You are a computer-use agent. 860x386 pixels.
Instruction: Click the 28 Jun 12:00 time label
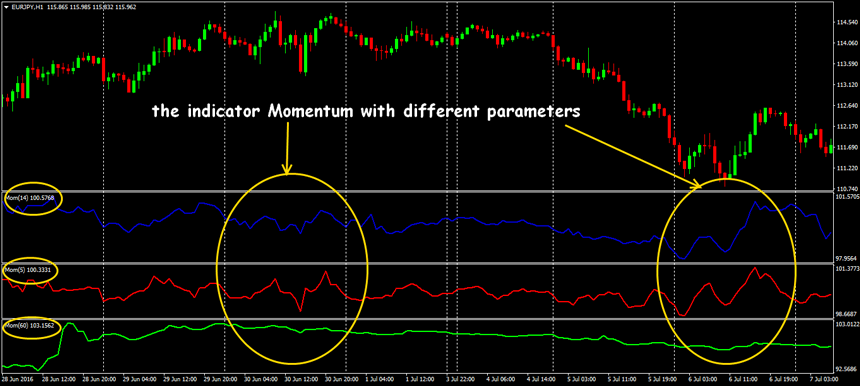58,379
